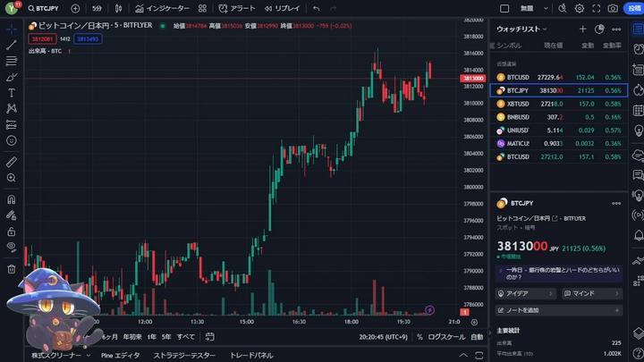Select the crosshair cursor tool
Screen dimensions: 644x362
(12, 28)
